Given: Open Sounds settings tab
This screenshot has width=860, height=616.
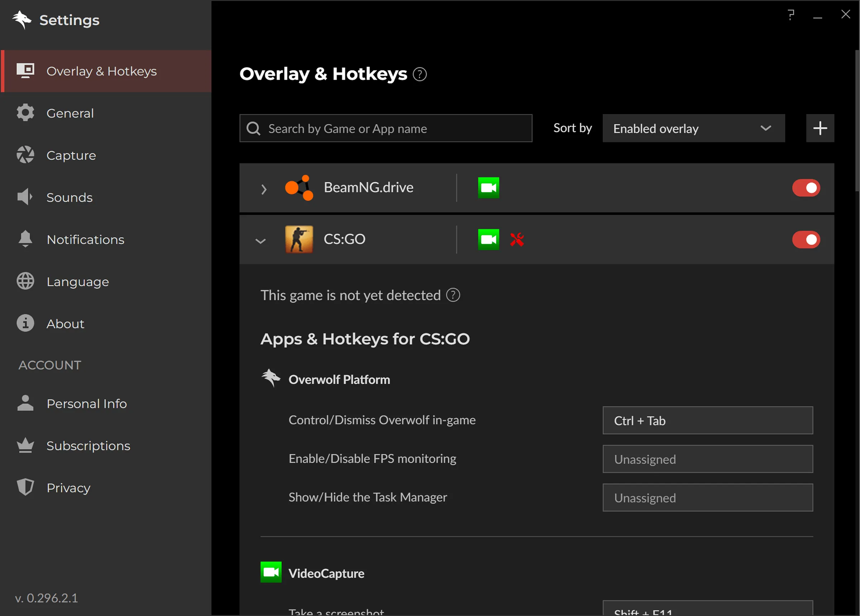Looking at the screenshot, I should [106, 197].
